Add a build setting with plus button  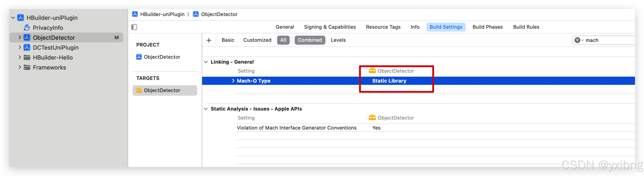209,40
